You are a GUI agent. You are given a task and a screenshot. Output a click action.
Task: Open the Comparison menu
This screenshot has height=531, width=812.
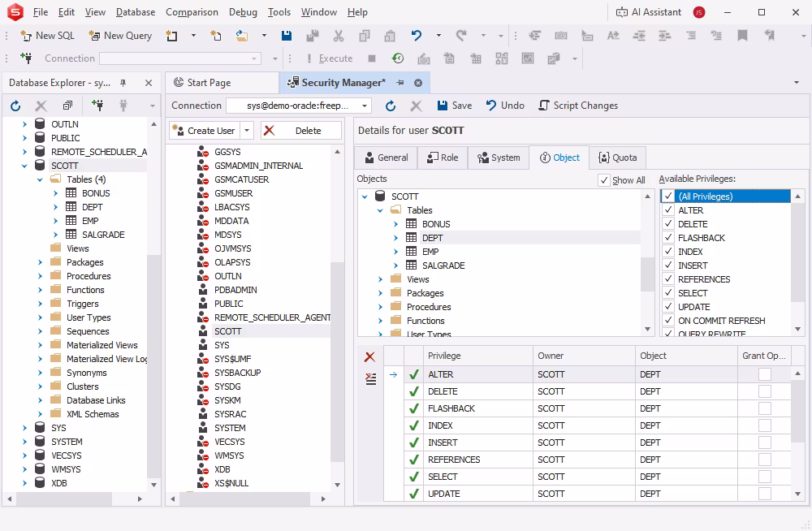coord(192,12)
